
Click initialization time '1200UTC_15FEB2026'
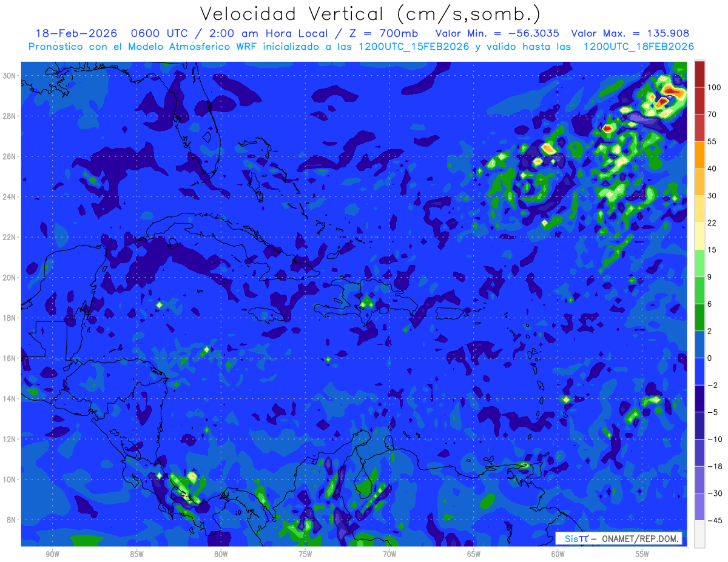[x=413, y=47]
